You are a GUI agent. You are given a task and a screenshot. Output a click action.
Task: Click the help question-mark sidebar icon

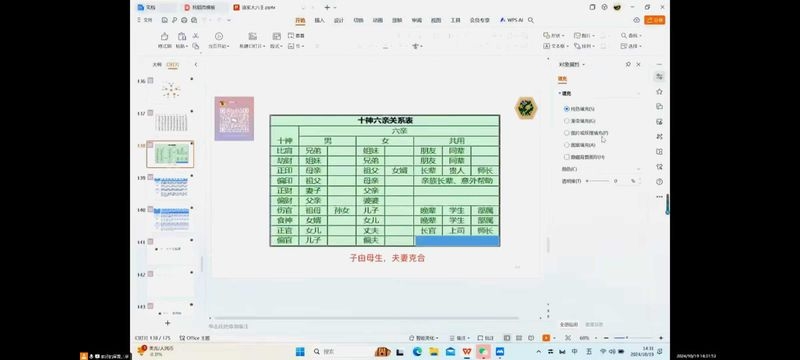point(660,182)
